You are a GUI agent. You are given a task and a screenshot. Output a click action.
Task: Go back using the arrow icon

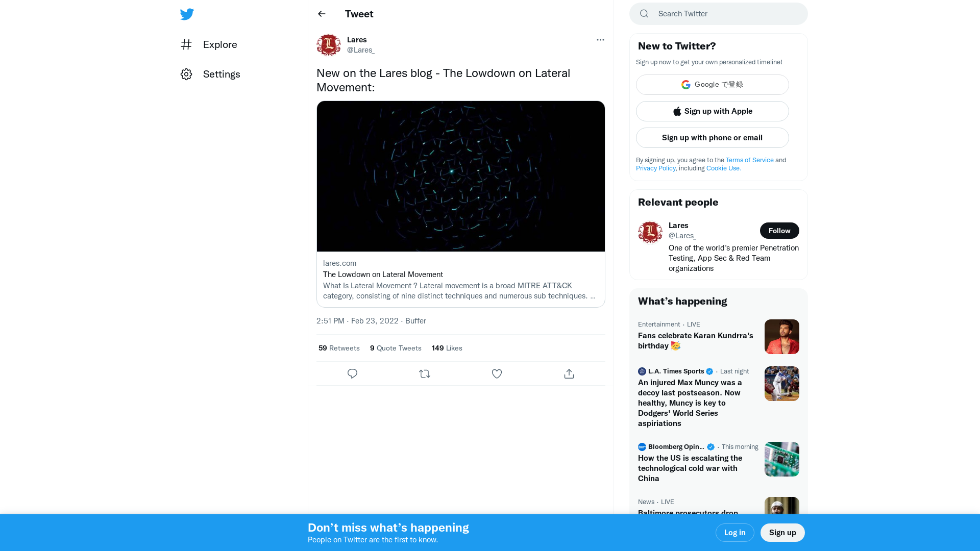click(322, 14)
